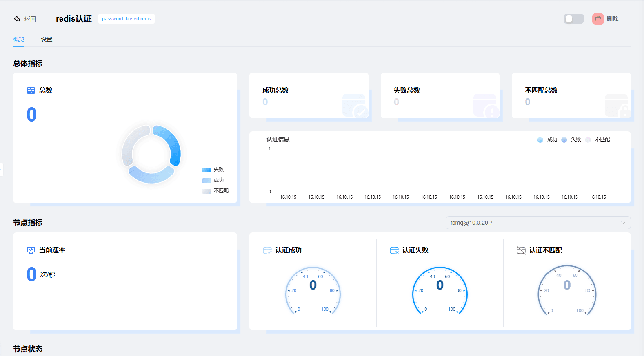Click the 节点指标 section heading
The height and width of the screenshot is (356, 644).
click(28, 223)
